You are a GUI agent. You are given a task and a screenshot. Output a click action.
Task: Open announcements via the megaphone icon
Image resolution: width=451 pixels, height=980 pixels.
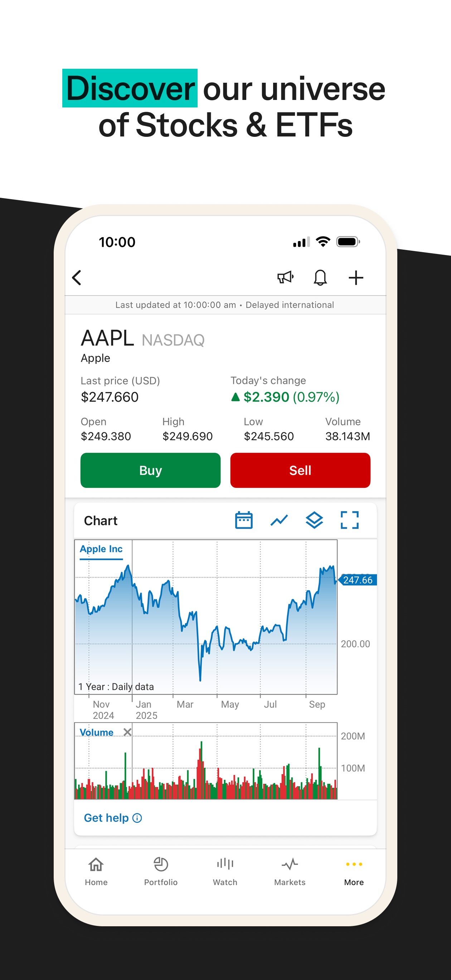coord(285,278)
